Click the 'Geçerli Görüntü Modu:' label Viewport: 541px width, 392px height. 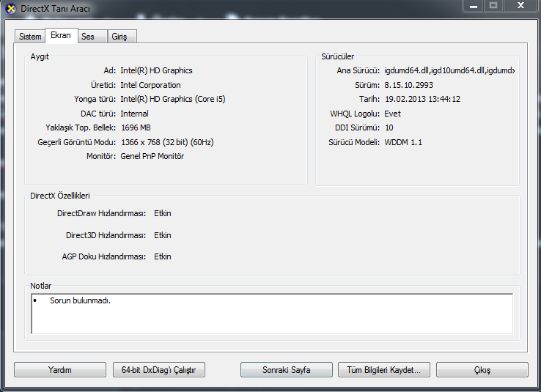coord(76,142)
